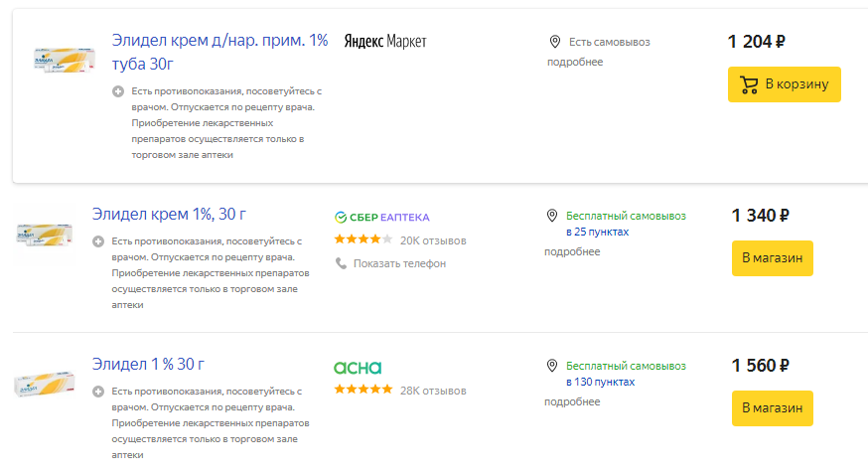Click the Есть самовывоз text

click(610, 42)
